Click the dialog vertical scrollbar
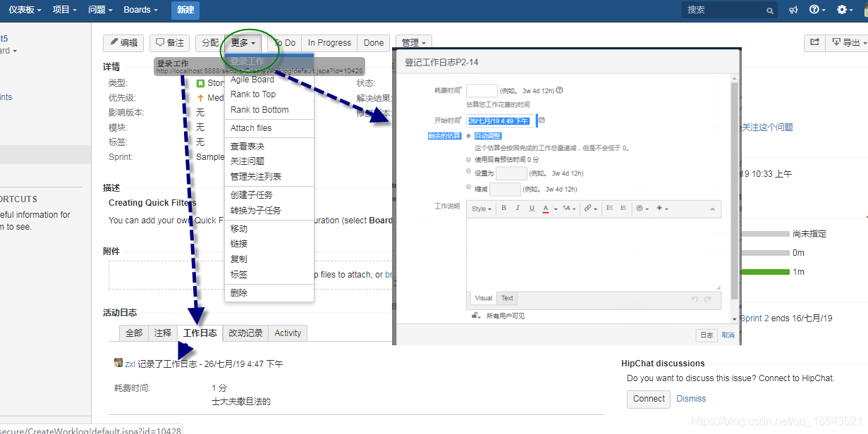This screenshot has height=434, width=868. coord(734,190)
